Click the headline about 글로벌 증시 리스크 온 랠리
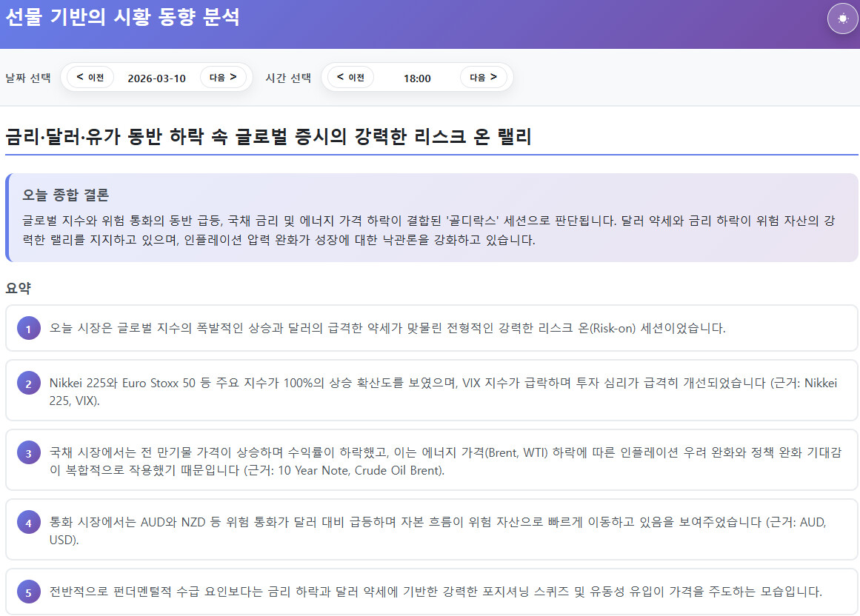 tap(268, 138)
